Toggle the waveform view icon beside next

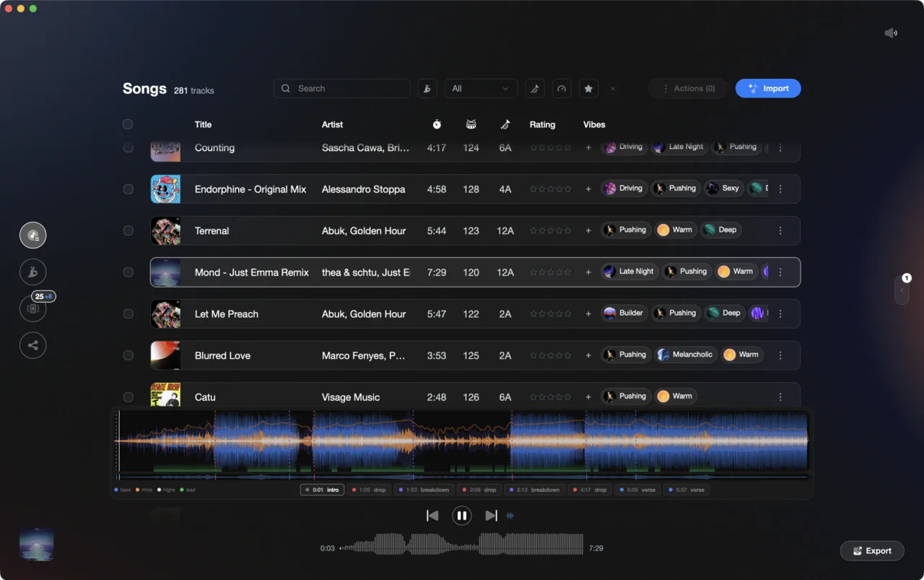pyautogui.click(x=511, y=516)
